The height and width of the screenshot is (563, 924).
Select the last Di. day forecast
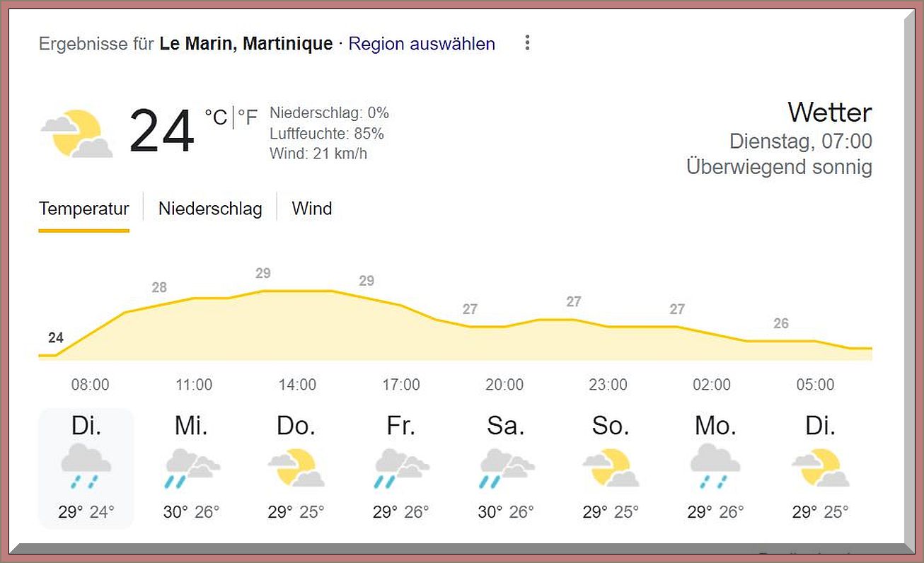tap(820, 468)
